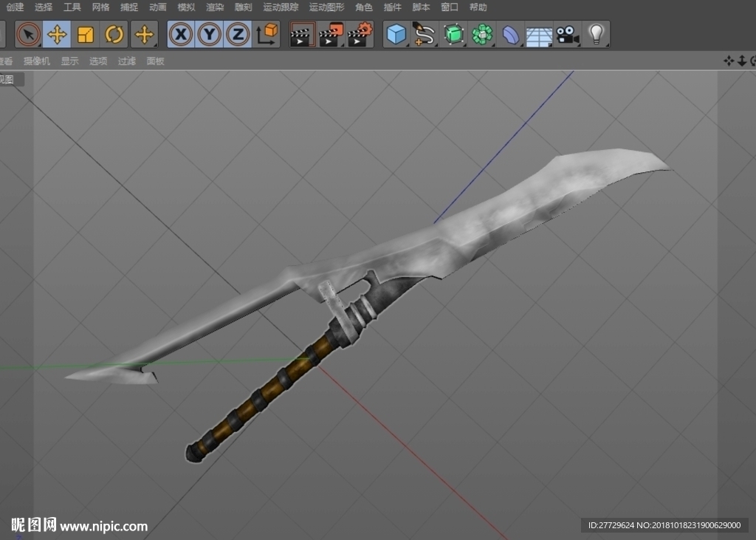This screenshot has width=756, height=540.
Task: Choose the Scale tool
Action: pos(86,34)
